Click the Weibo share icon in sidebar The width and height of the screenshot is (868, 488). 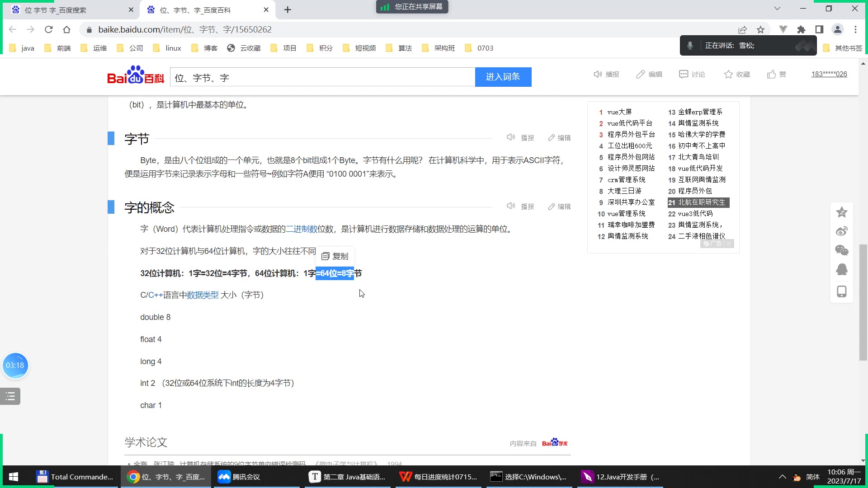(841, 231)
